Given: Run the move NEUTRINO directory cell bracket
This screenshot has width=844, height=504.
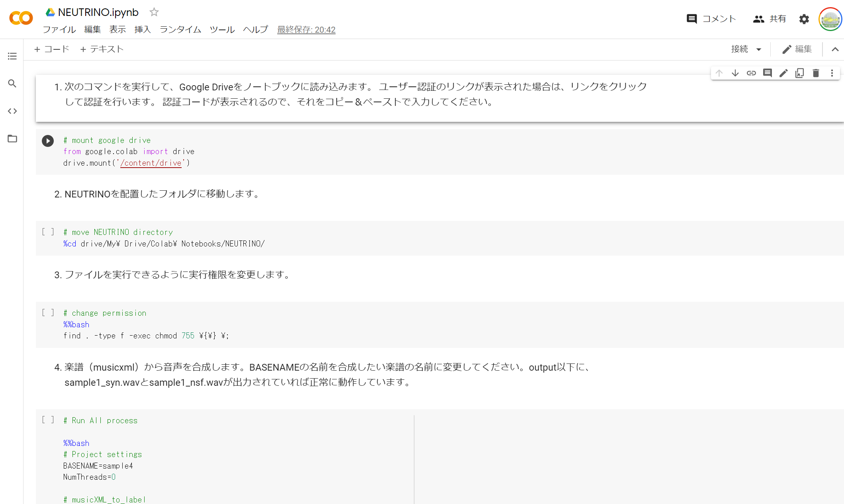Looking at the screenshot, I should tap(48, 232).
